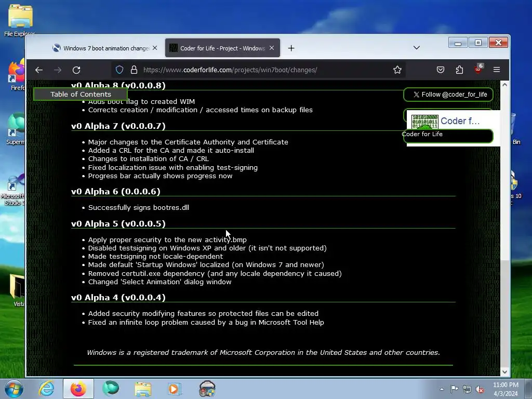Open Supermium browser from taskbar
The image size is (532, 399).
(111, 389)
